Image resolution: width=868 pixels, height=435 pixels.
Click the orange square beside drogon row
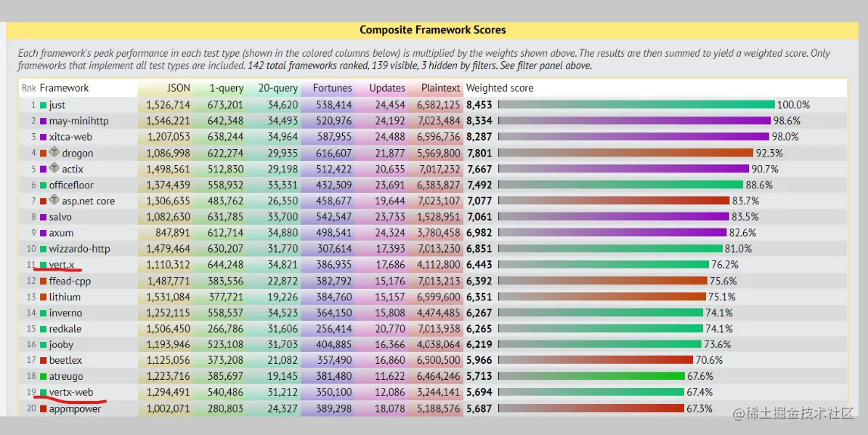(x=43, y=154)
